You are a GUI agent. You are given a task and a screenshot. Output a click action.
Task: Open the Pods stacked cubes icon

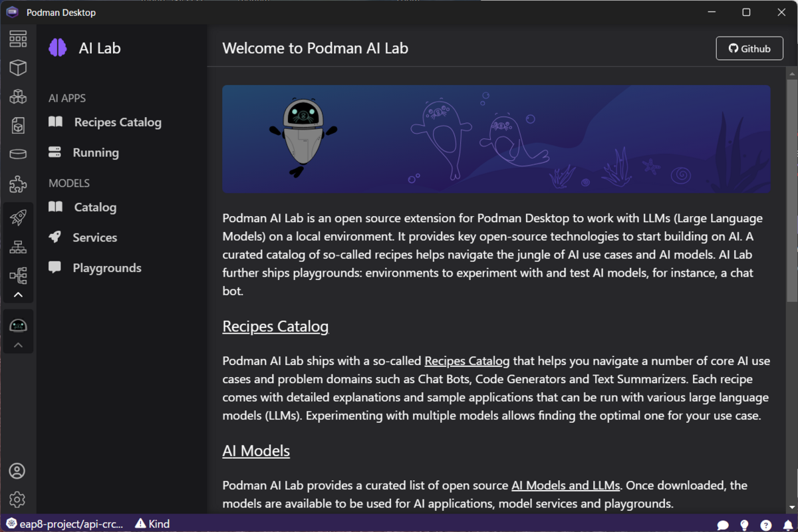pos(18,96)
